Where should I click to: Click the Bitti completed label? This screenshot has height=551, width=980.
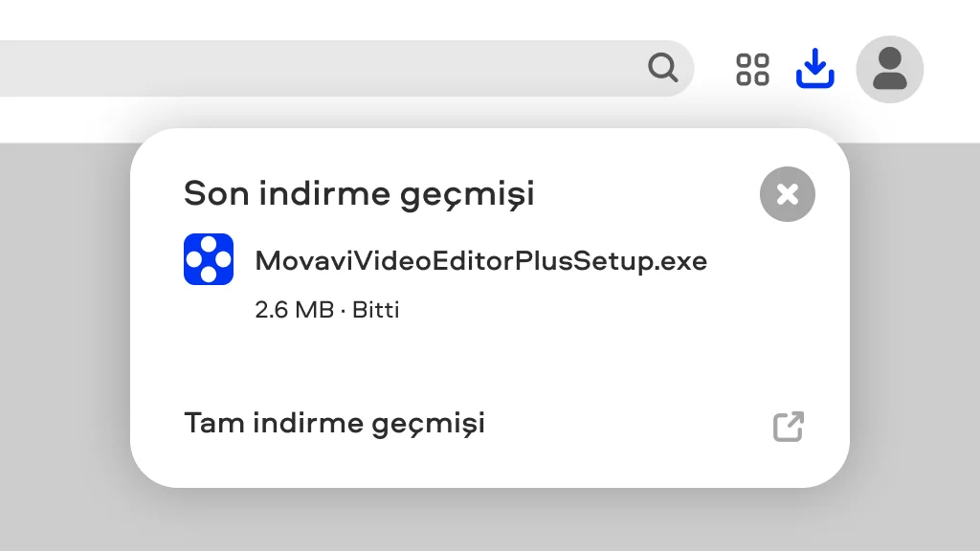click(x=375, y=310)
